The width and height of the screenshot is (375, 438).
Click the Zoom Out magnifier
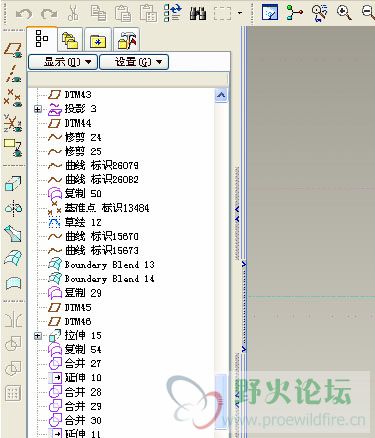click(x=368, y=13)
